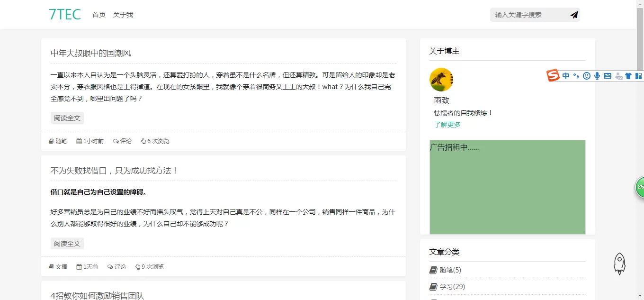Open Sogou toolbox grid icon
Image resolution: width=644 pixels, height=300 pixels.
(x=638, y=76)
